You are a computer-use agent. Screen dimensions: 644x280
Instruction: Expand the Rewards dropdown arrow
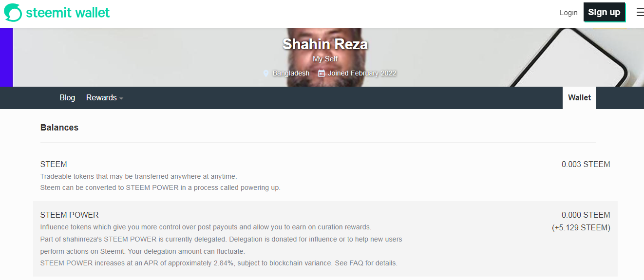coord(121,98)
